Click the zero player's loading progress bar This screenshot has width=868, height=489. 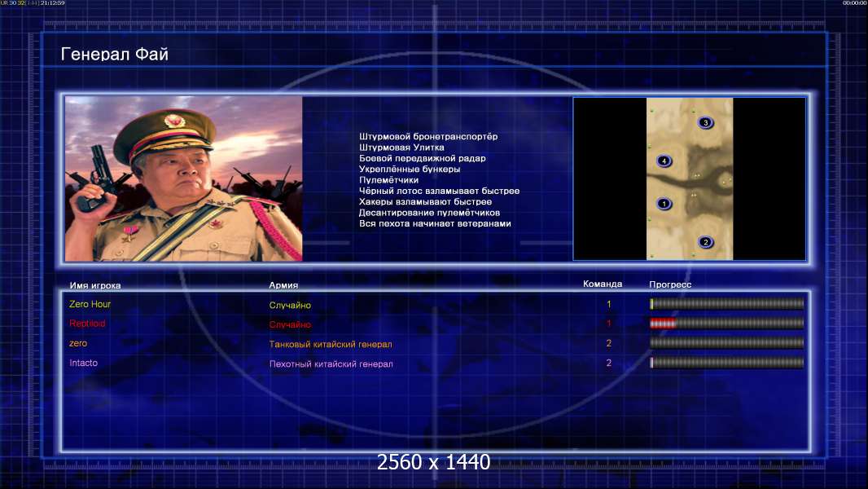pos(727,343)
